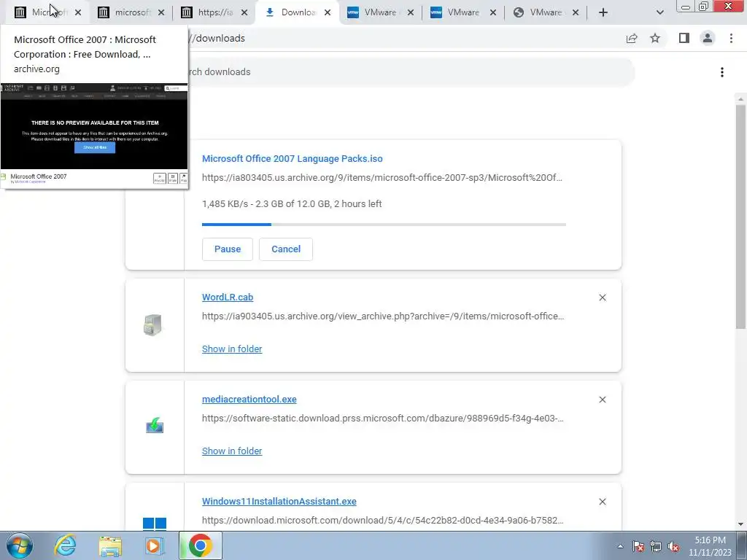
Task: Click the Language Packs.iso source URL text
Action: (382, 178)
